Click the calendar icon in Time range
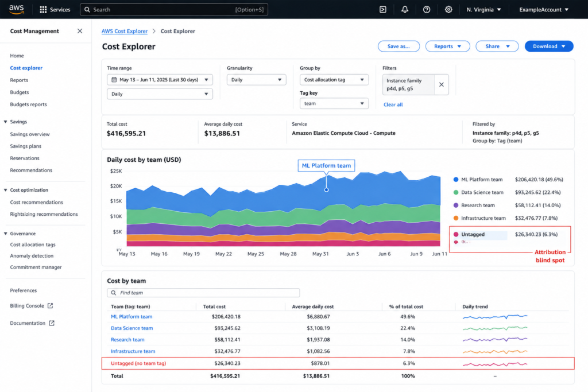Screen dimensions: 588x392 (x=114, y=79)
